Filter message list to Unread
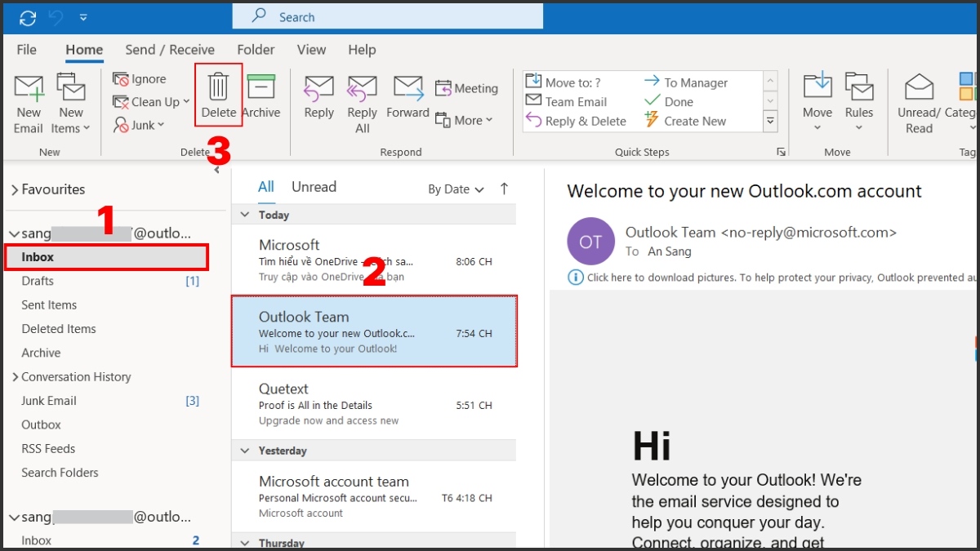Image resolution: width=980 pixels, height=551 pixels. (x=314, y=187)
